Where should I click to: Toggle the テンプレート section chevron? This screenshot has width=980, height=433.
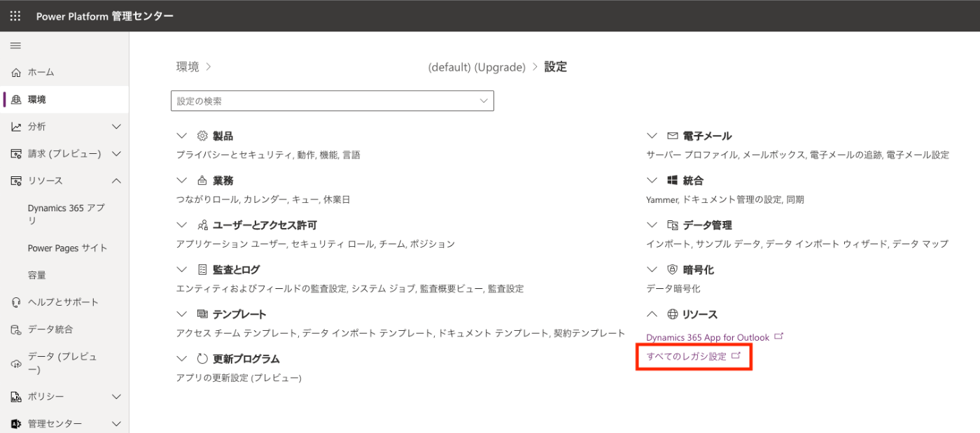[182, 314]
